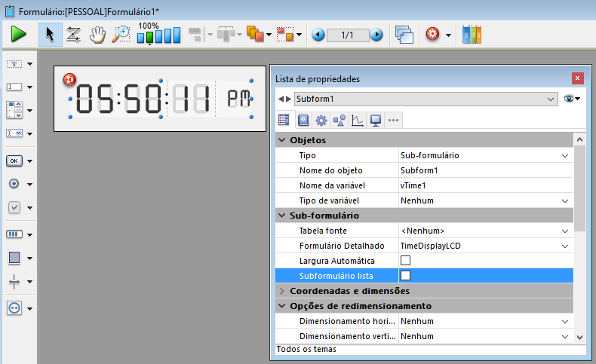596x364 pixels.
Task: Open the books library icon in toolbar
Action: click(x=472, y=35)
